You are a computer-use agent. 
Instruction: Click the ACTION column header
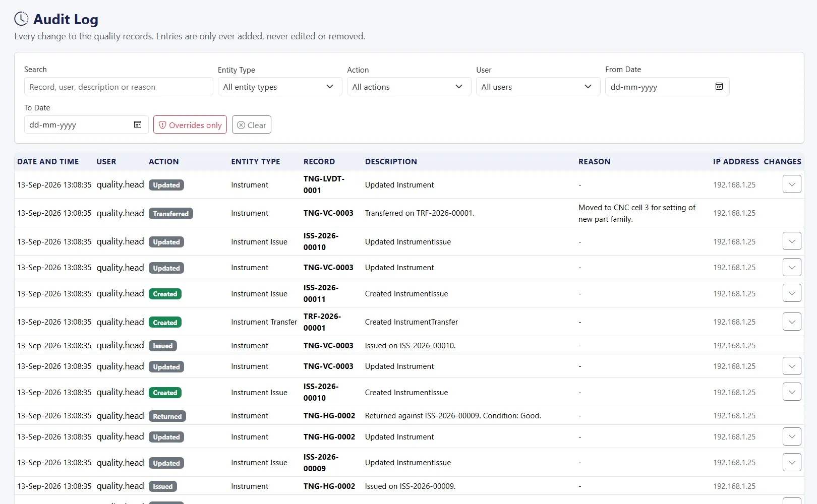click(x=163, y=162)
